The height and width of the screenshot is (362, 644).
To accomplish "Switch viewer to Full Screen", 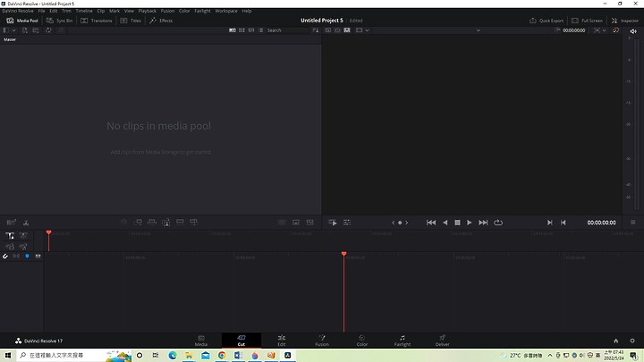I will 587,21.
